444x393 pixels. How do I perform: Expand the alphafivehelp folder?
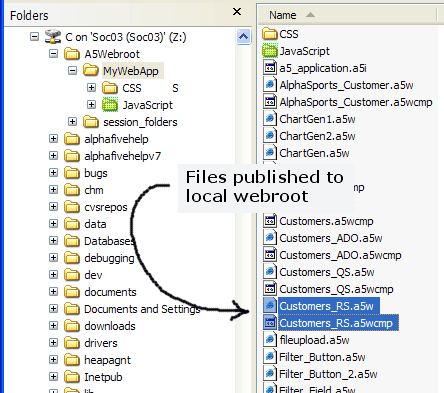[x=53, y=138]
